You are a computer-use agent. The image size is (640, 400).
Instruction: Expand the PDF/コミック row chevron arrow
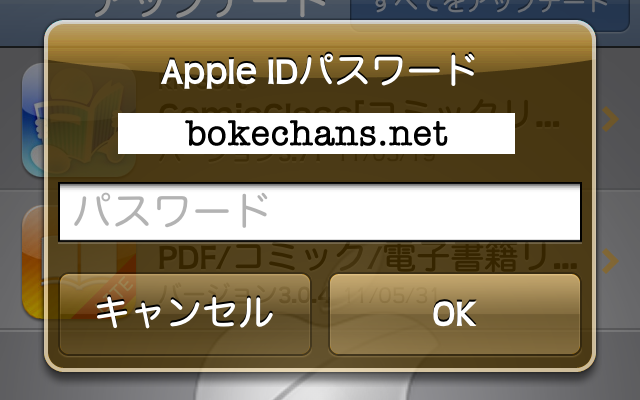click(x=610, y=261)
